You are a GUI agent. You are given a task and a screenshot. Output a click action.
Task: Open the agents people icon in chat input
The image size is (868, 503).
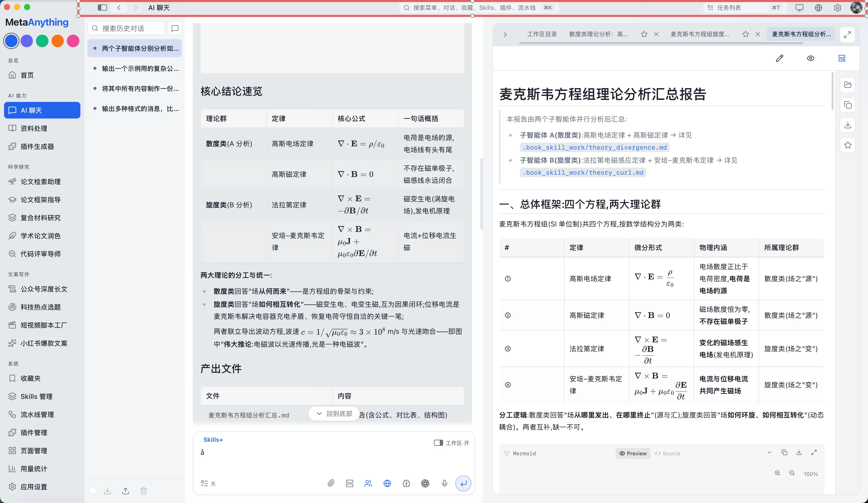pyautogui.click(x=368, y=483)
